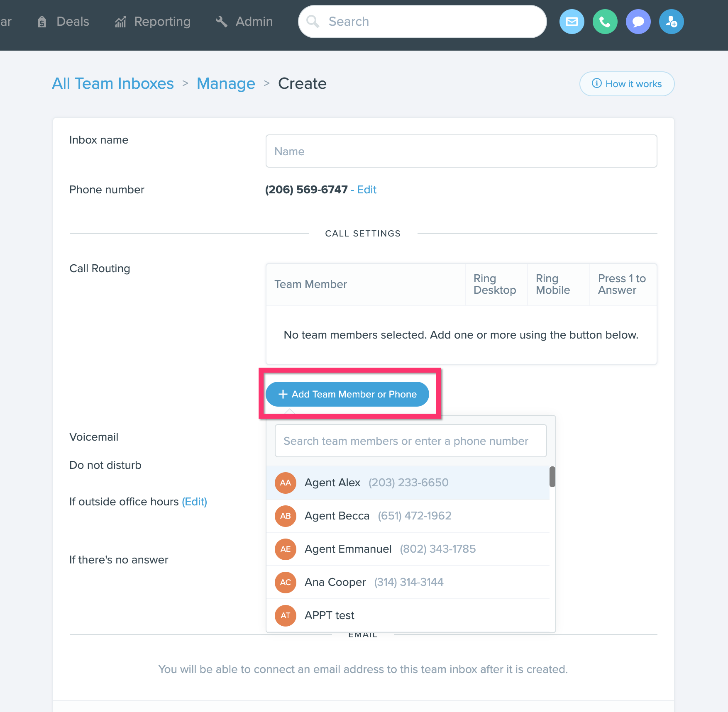Open the green phone call icon
This screenshot has width=728, height=712.
coord(605,22)
